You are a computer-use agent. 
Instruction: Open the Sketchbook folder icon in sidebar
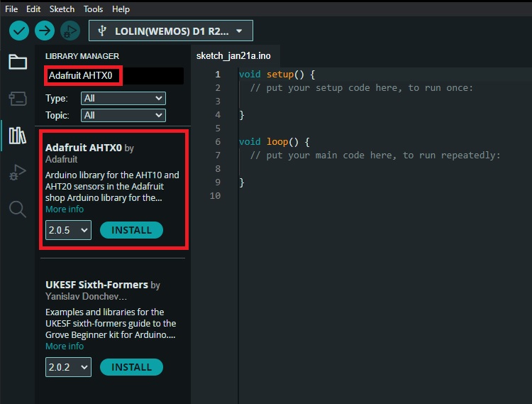pyautogui.click(x=18, y=62)
